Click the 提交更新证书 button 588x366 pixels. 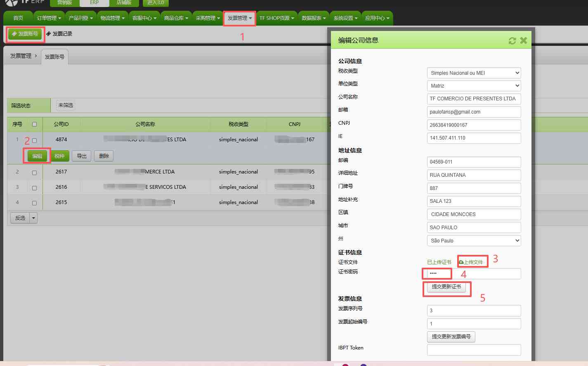point(446,287)
